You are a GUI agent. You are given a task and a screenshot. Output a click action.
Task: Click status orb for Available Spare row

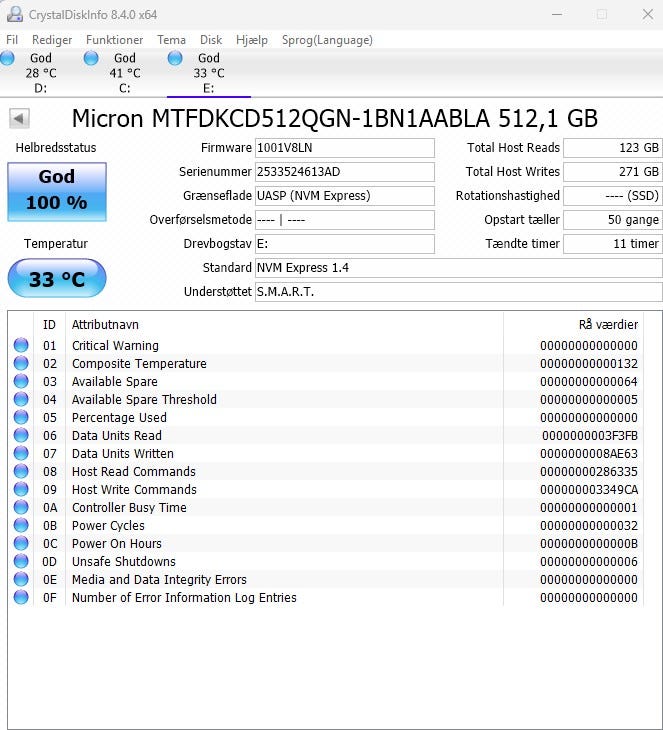click(x=21, y=381)
